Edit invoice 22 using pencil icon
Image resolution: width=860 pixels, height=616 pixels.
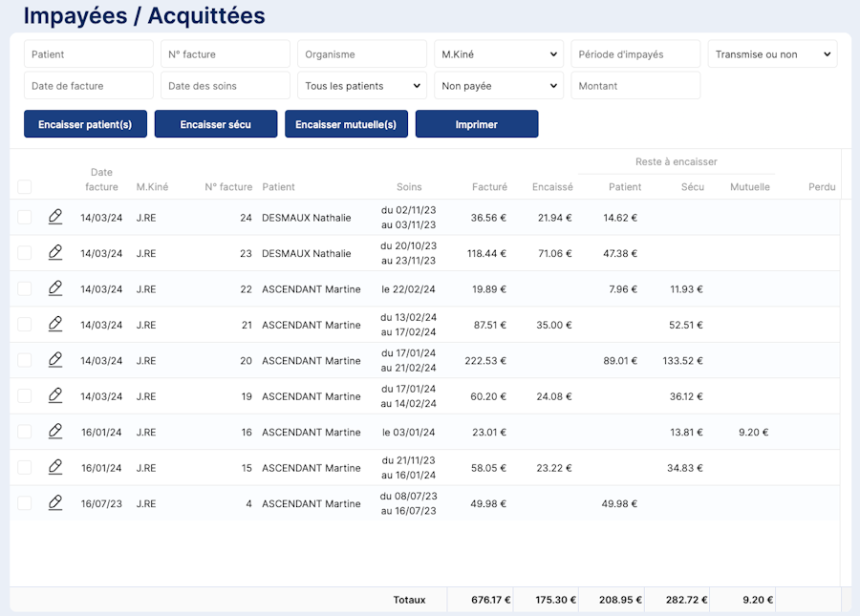pos(55,289)
